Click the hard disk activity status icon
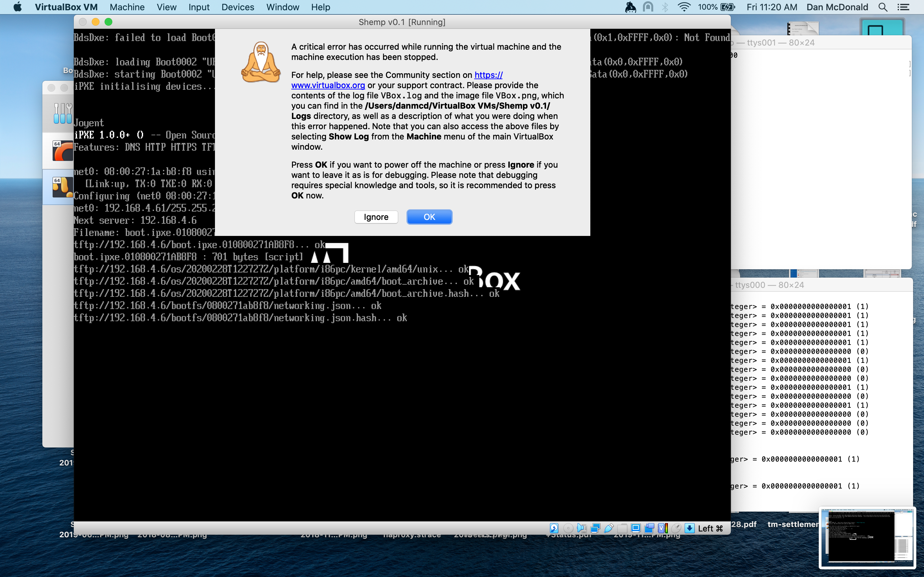The height and width of the screenshot is (577, 924). point(554,528)
